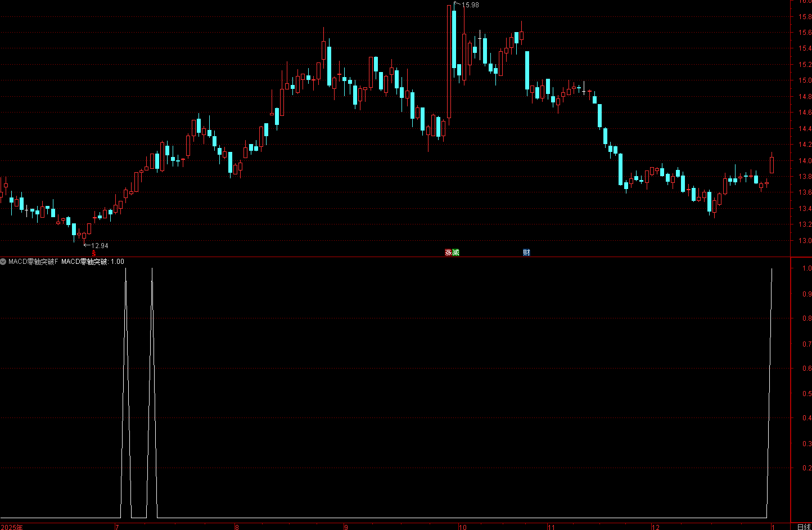Viewport: 812px width, 530px height.
Task: Open the green 减 event marker
Action: point(456,253)
